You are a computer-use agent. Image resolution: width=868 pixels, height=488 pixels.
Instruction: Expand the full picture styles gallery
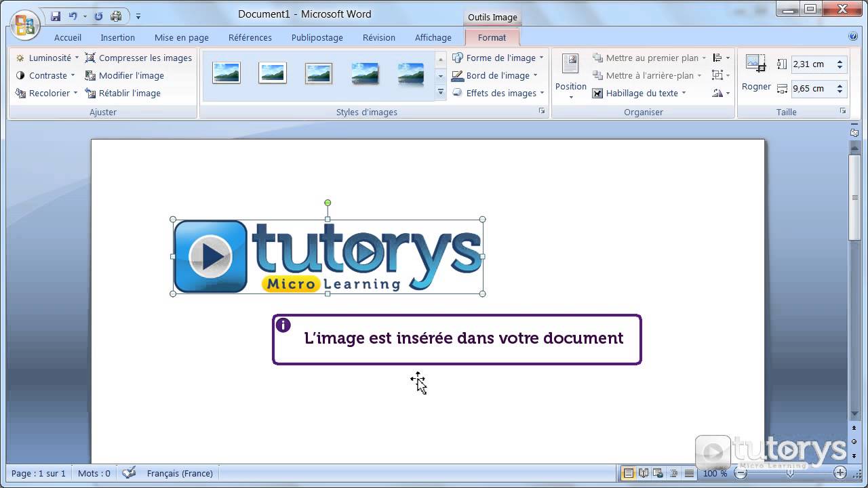(441, 92)
